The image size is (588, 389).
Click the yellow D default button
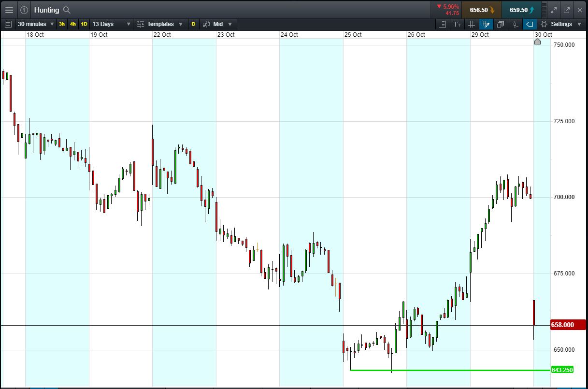coord(194,24)
